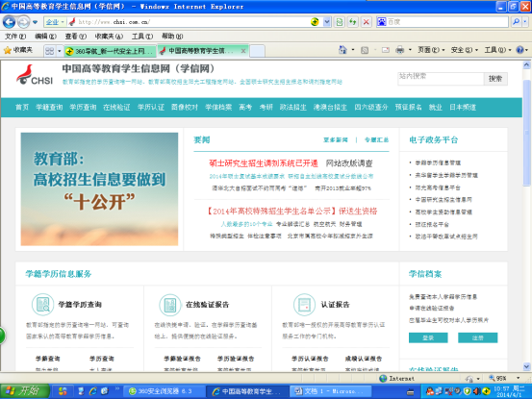The width and height of the screenshot is (532, 399).
Task: Click the 学籍学历查询 round icon
Action: [42, 305]
